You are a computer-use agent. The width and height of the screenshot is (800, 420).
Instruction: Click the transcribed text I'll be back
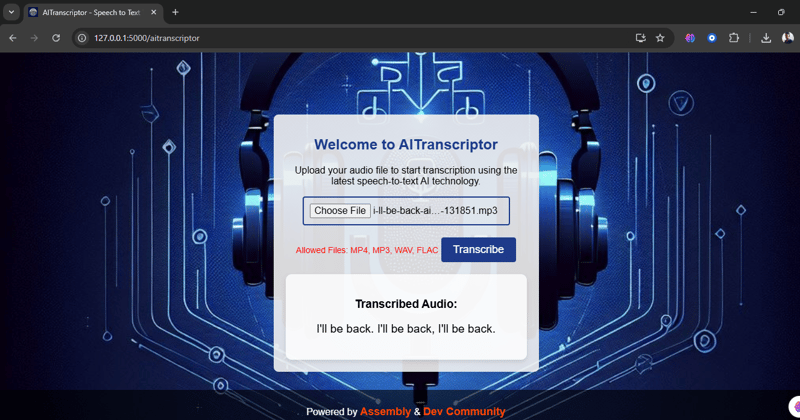(406, 329)
